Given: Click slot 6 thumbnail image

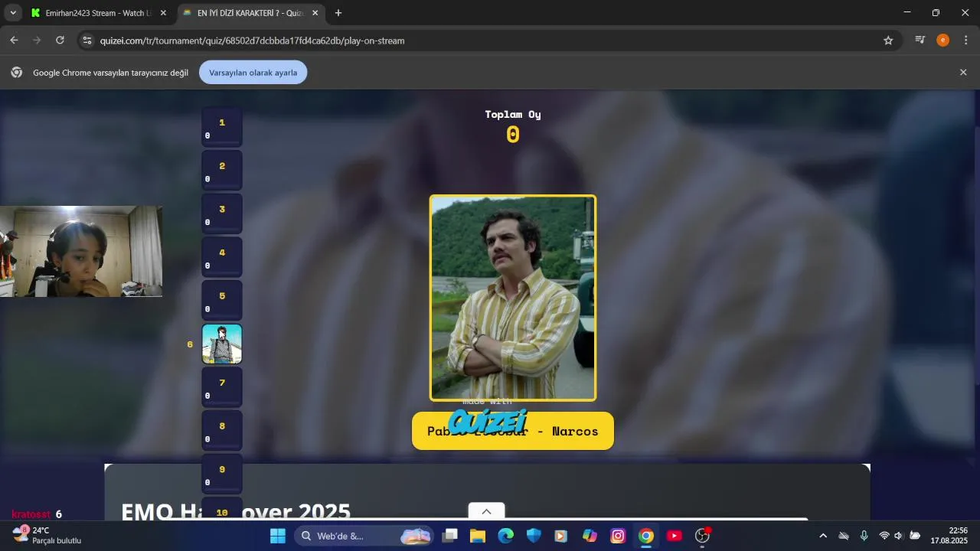Looking at the screenshot, I should (222, 344).
